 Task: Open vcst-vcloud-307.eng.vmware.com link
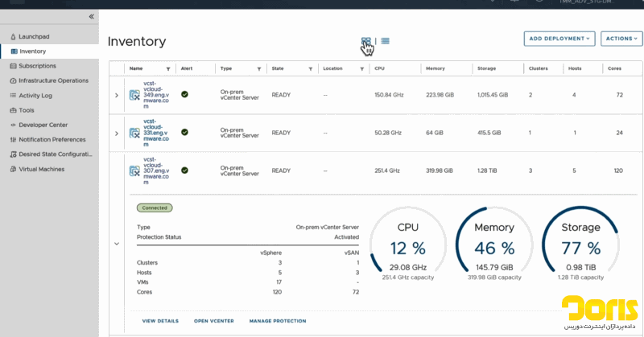click(155, 171)
